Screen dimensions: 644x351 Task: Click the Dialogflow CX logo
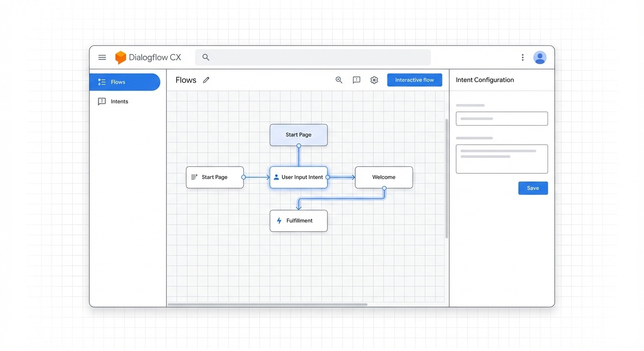(120, 57)
